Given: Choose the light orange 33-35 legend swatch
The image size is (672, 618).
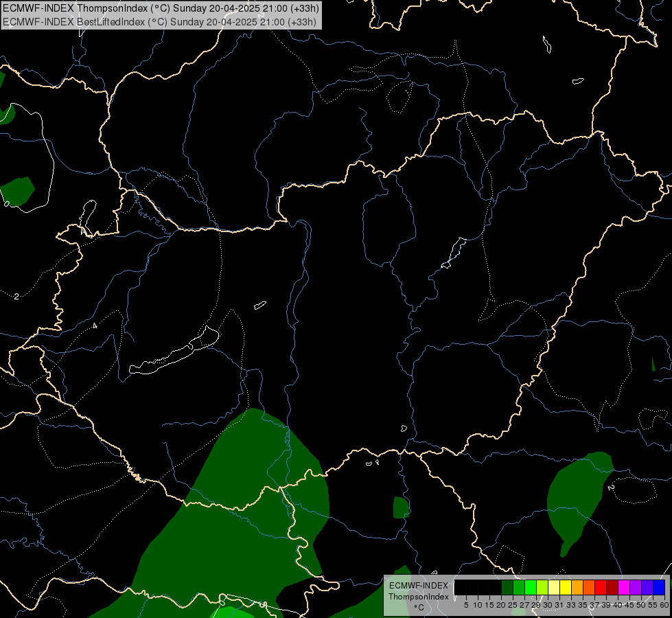Looking at the screenshot, I should coord(577,587).
